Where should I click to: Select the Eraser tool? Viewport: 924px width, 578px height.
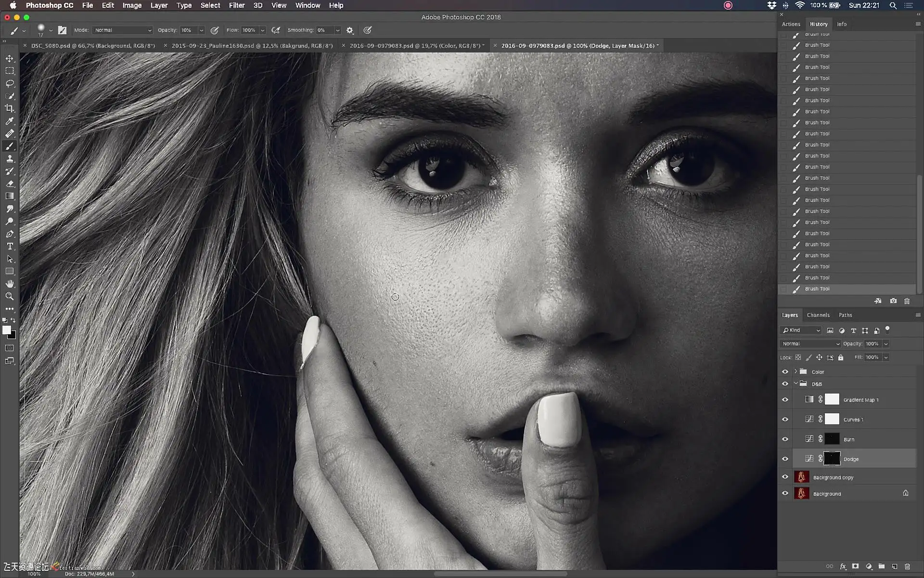pyautogui.click(x=10, y=184)
